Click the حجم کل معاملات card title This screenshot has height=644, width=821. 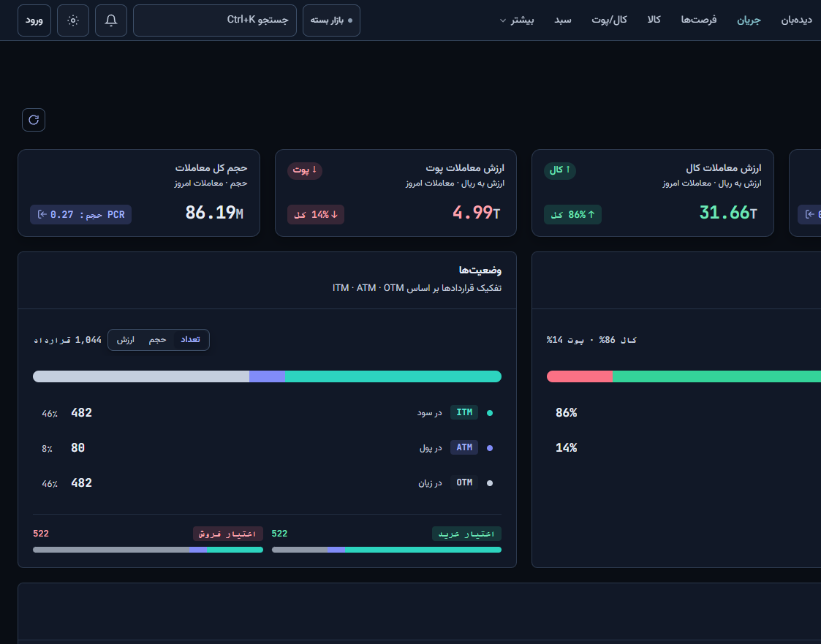tap(211, 168)
